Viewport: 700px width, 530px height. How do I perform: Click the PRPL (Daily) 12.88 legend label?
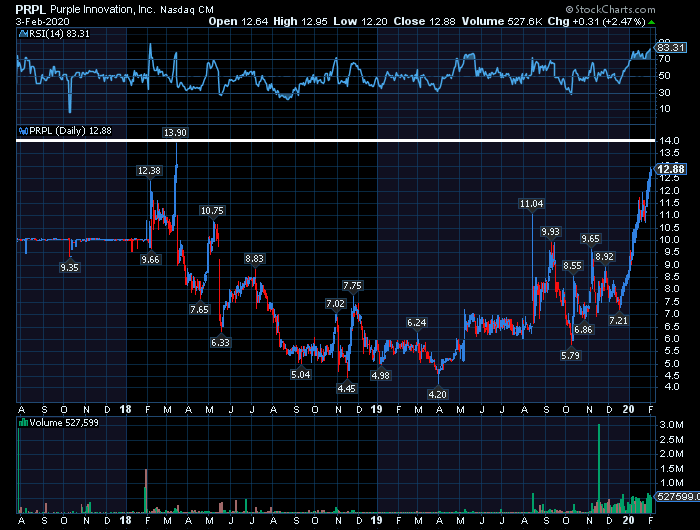(70, 131)
